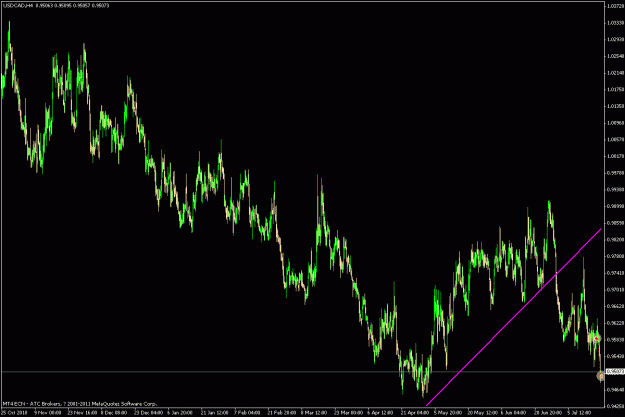Click the 25 Oct 2010 date label
The image size is (625, 417).
point(14,413)
